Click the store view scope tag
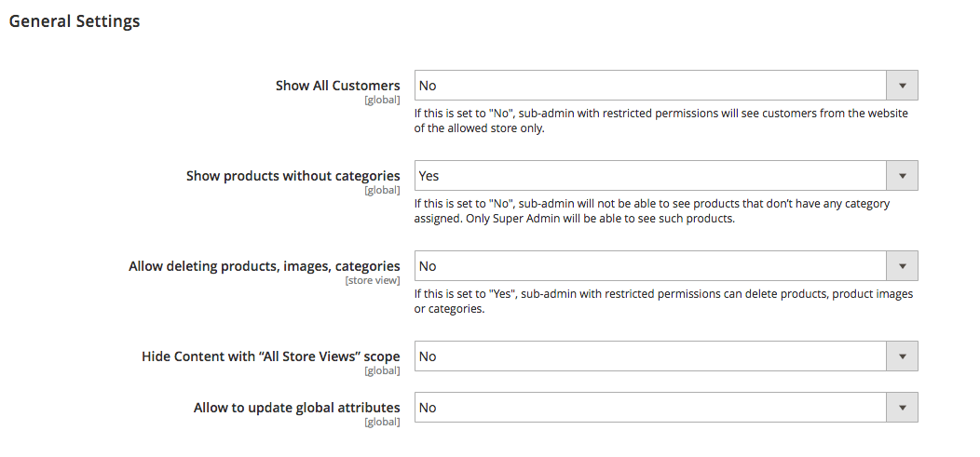Screen dimensions: 980x457 click(373, 280)
